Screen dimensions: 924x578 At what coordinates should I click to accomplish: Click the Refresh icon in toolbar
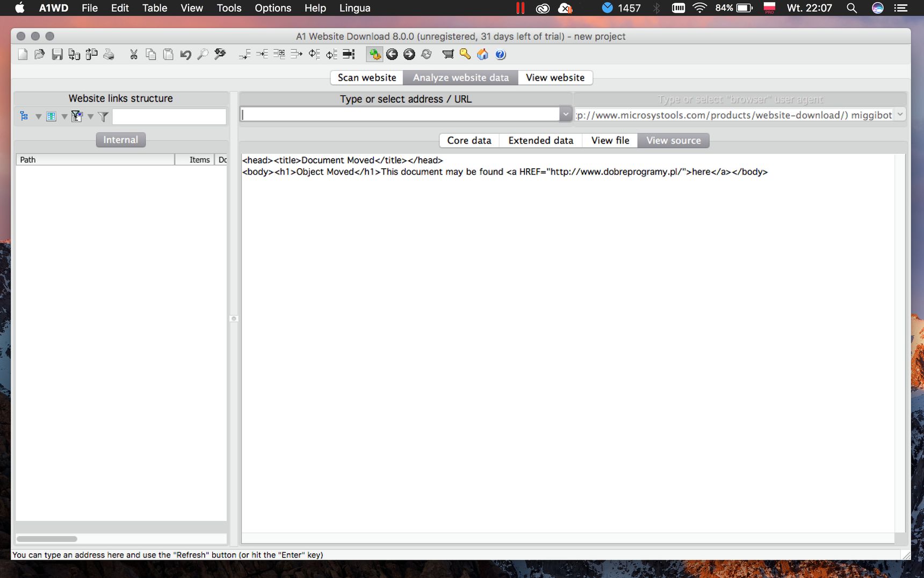pyautogui.click(x=427, y=54)
